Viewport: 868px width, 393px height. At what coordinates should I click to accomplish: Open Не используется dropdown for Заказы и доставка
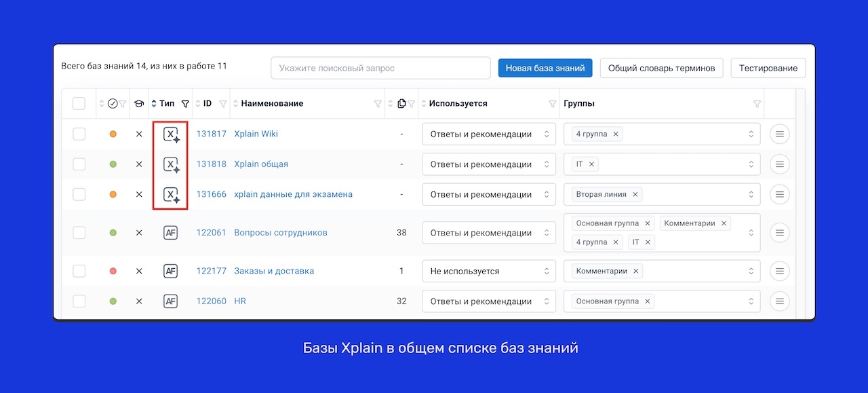(489, 271)
